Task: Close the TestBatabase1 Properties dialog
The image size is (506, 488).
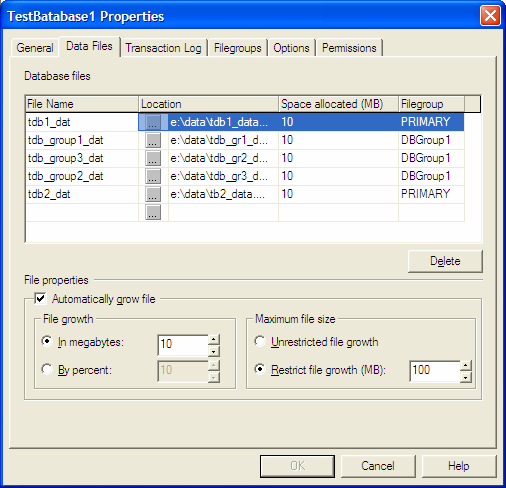Action: pos(490,16)
